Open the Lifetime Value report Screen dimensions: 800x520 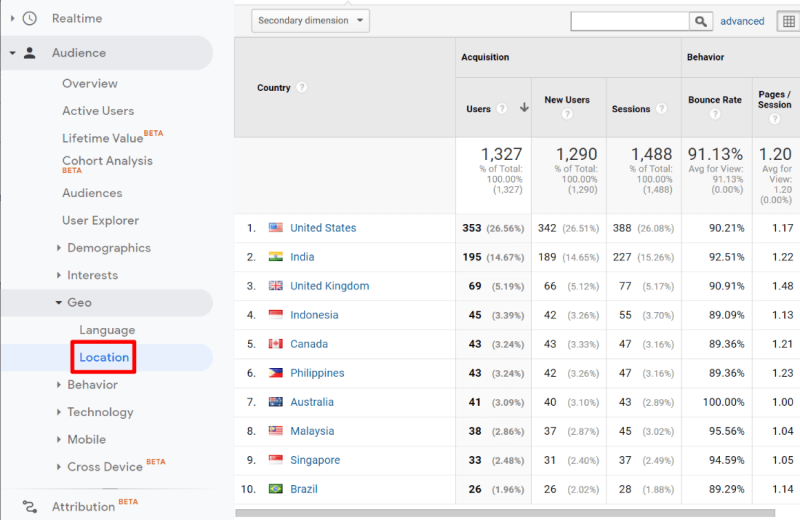(103, 138)
